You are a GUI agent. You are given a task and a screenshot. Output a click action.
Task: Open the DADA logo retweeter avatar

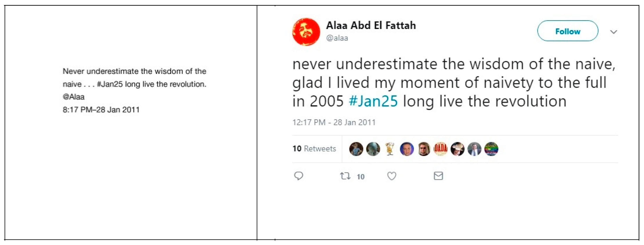[441, 149]
